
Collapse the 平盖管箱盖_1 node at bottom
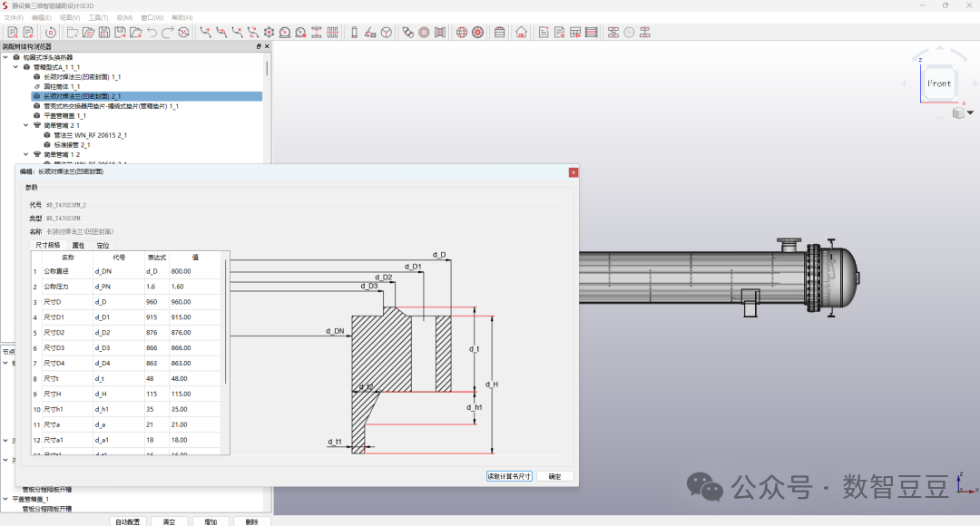tap(5, 499)
